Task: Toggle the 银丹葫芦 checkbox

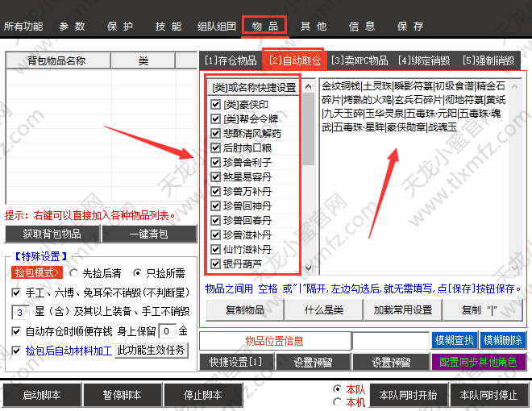Action: coord(215,264)
